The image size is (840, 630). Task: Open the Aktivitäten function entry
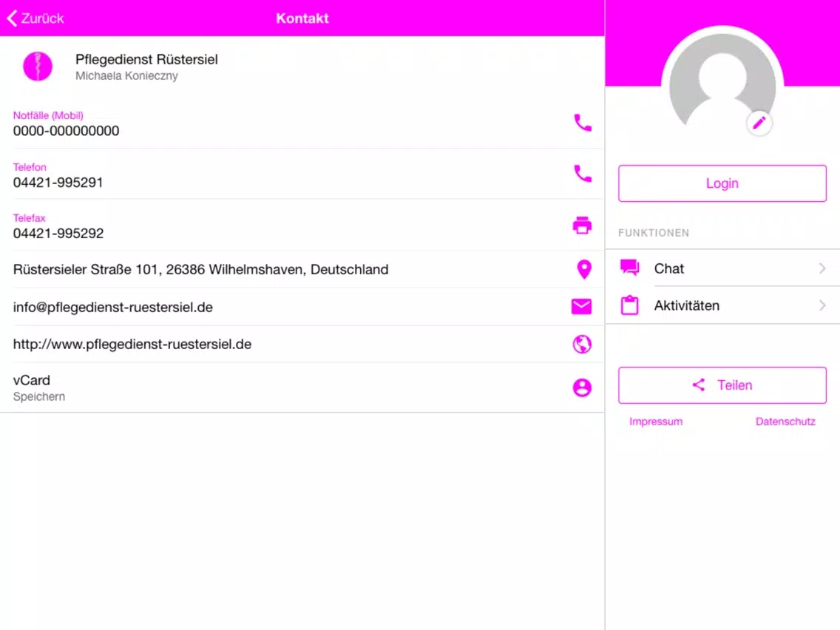click(722, 305)
